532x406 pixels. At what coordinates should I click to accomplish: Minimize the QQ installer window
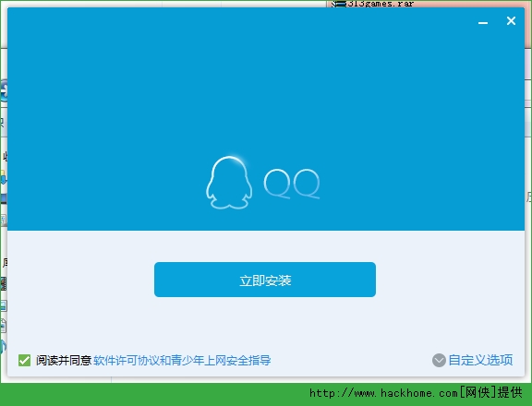point(483,23)
